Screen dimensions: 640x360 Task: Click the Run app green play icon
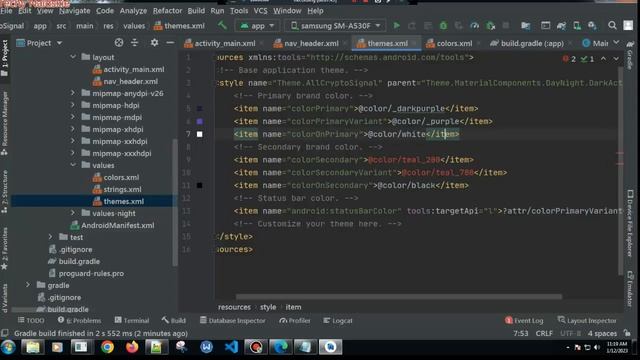(396, 26)
